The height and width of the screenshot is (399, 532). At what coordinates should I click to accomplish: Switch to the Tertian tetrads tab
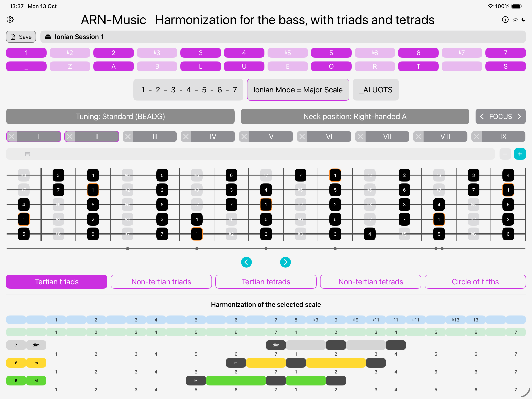266,282
